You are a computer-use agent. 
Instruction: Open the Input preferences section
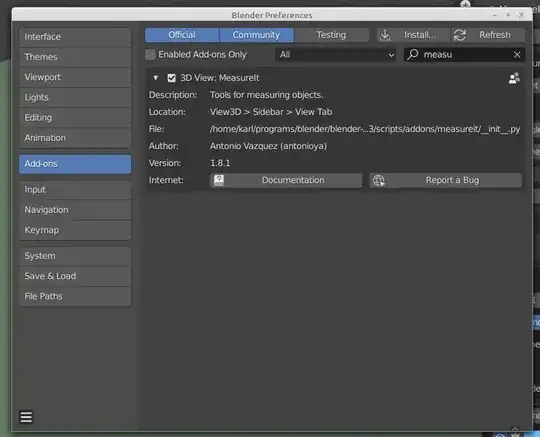click(x=75, y=190)
